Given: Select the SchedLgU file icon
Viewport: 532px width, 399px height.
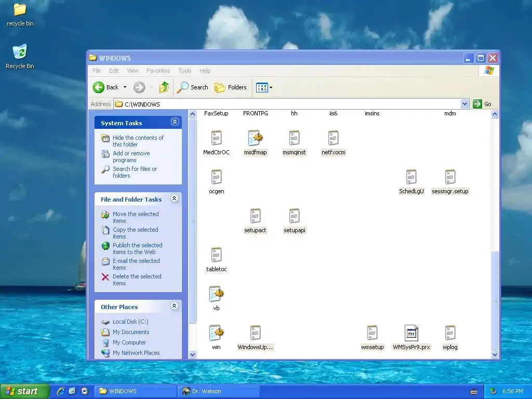Looking at the screenshot, I should [x=411, y=177].
